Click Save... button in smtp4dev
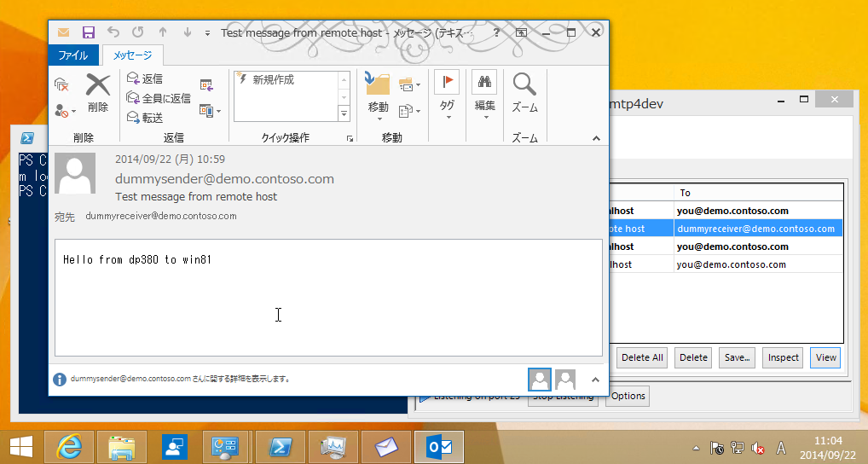 pos(738,357)
